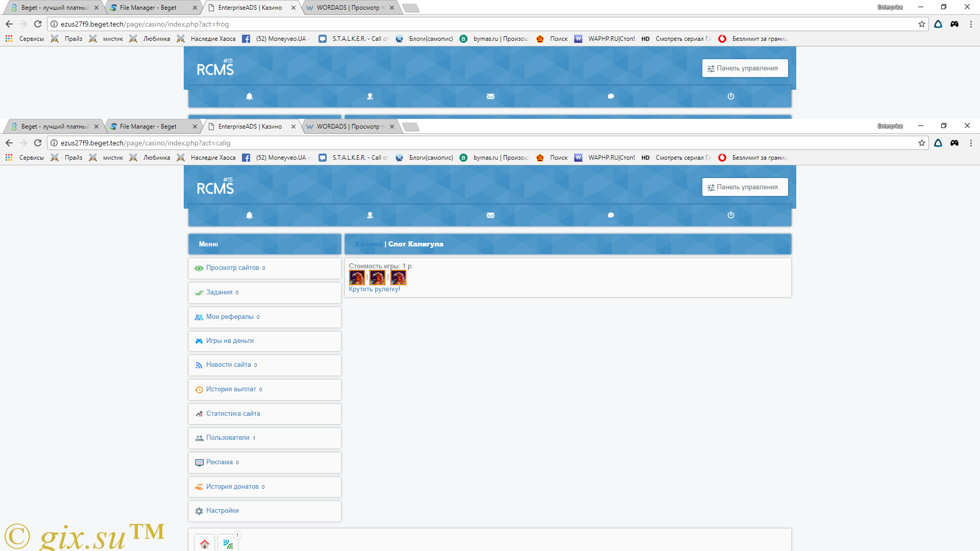Open Chrome menu dots in lower browser
Image resolution: width=980 pixels, height=551 pixels.
pyautogui.click(x=971, y=143)
